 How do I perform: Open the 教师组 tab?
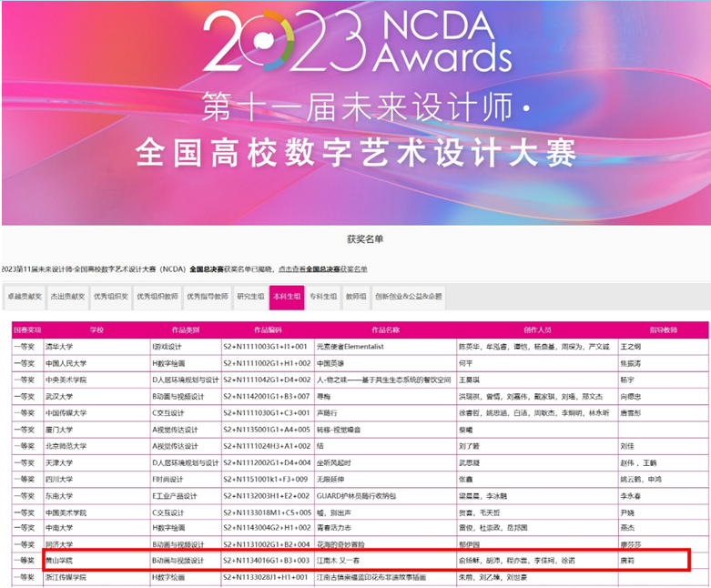(x=356, y=297)
